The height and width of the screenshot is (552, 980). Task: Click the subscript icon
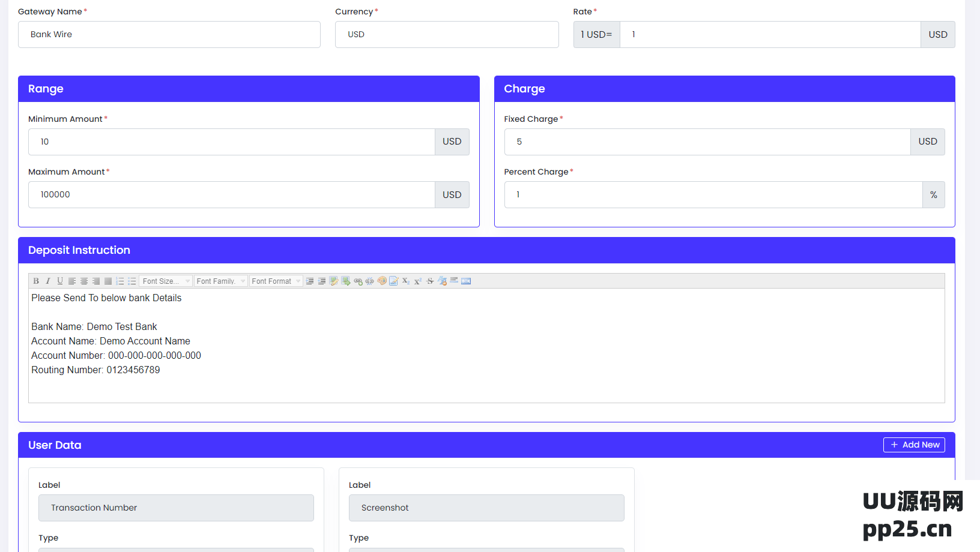[406, 281]
